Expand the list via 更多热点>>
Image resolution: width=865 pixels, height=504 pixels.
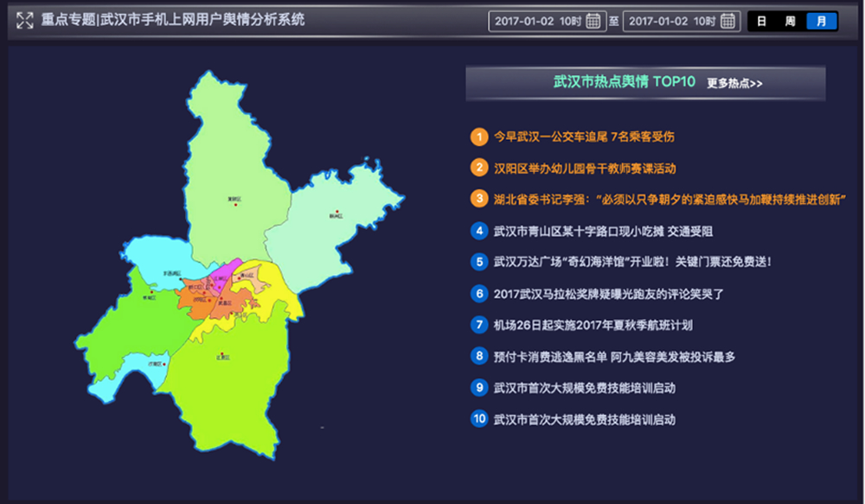tap(734, 84)
